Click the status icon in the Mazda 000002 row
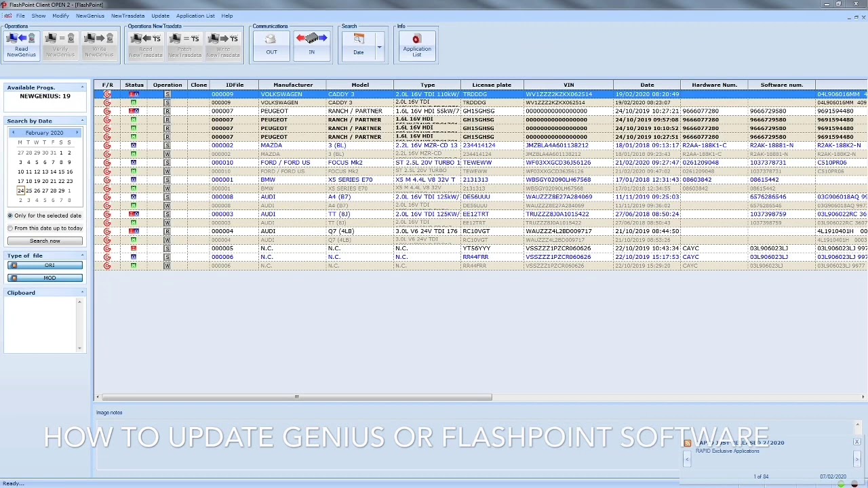Screen dimensions: 868x488 (x=134, y=146)
